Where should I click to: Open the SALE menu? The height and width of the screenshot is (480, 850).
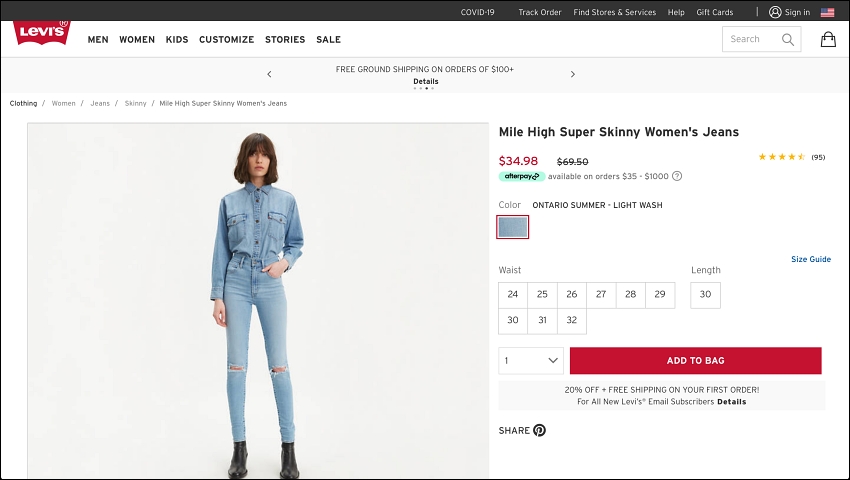pyautogui.click(x=329, y=40)
